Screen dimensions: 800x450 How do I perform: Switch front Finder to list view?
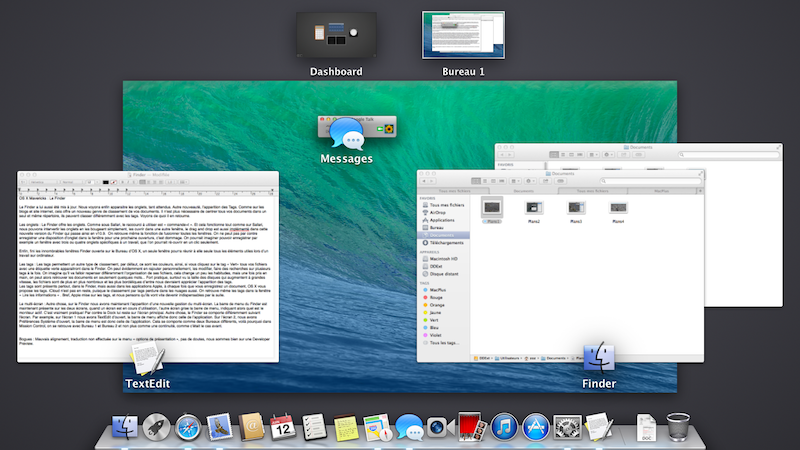[485, 181]
